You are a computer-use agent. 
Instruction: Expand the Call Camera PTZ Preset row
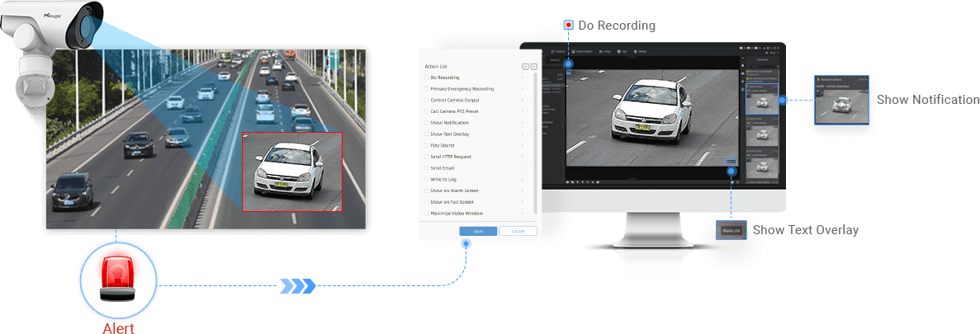pos(523,111)
